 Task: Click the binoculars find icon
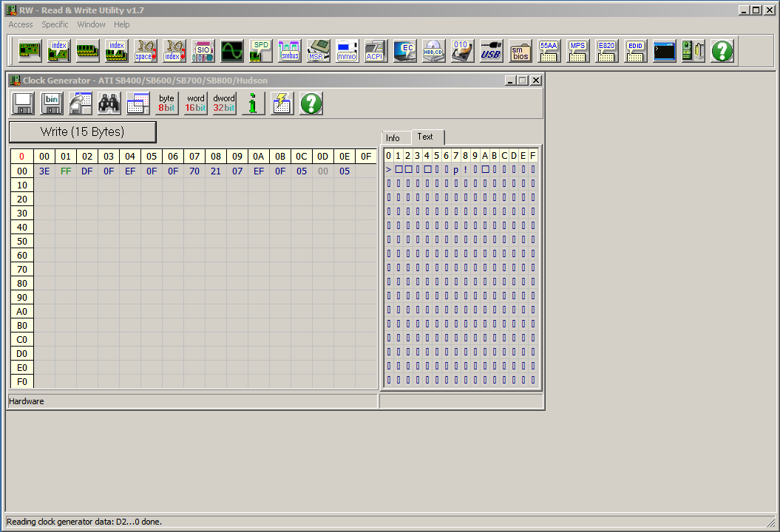[109, 103]
